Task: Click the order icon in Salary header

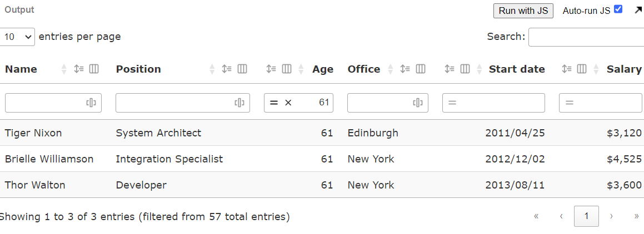Action: 566,69
